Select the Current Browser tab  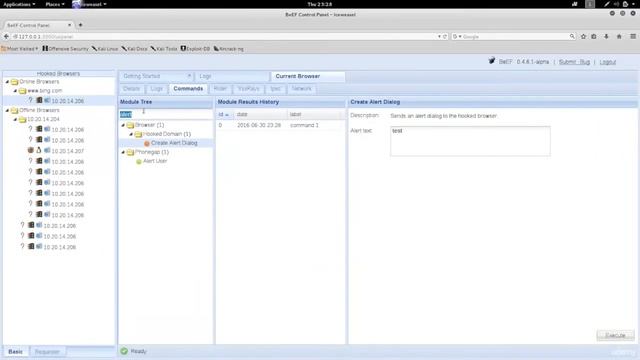[x=307, y=76]
